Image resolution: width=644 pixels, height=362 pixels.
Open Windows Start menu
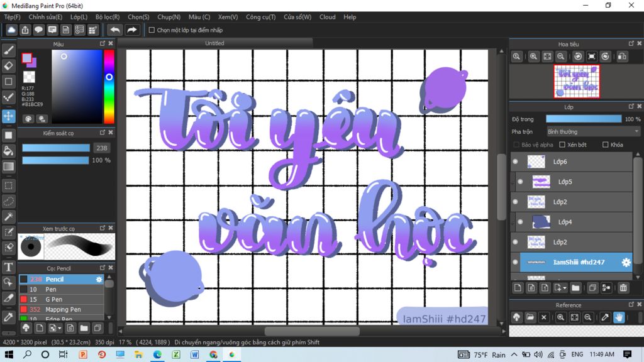9,354
